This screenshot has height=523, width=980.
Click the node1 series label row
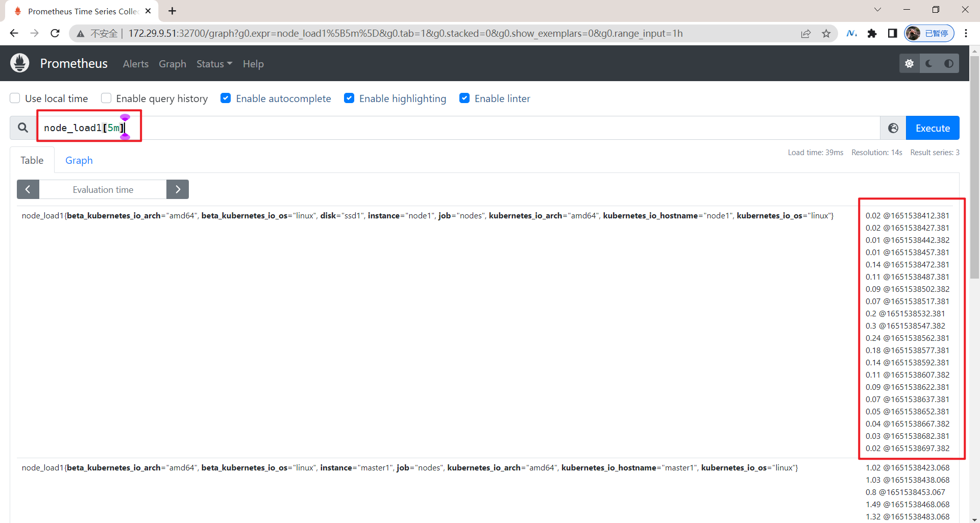click(428, 215)
